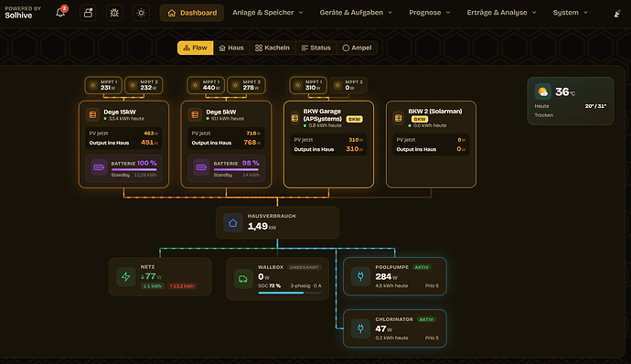Click the Deye 5kW battery icon
The height and width of the screenshot is (364, 631).
click(x=201, y=167)
